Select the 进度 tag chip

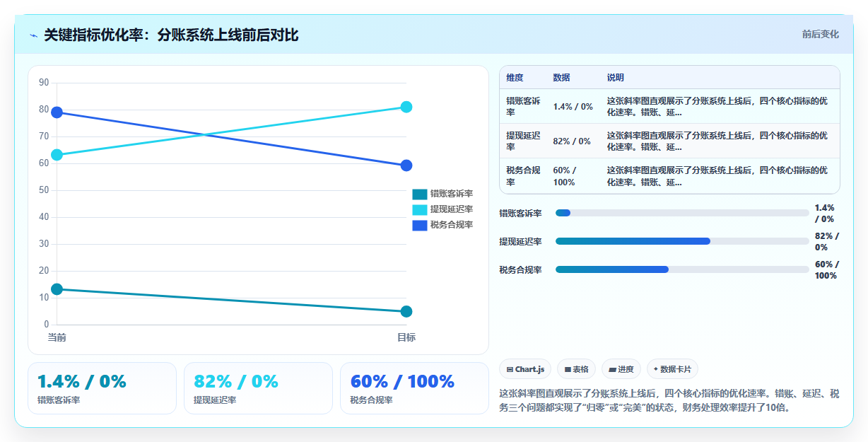click(621, 369)
